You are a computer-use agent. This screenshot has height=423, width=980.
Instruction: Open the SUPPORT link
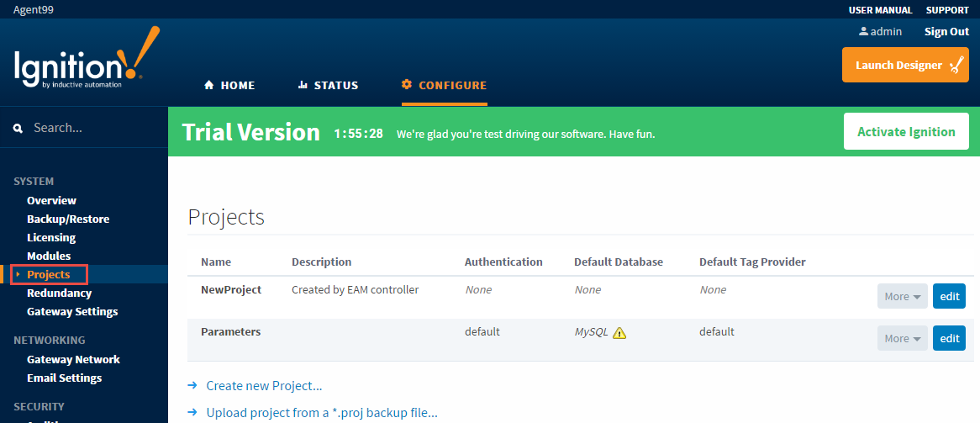(947, 10)
